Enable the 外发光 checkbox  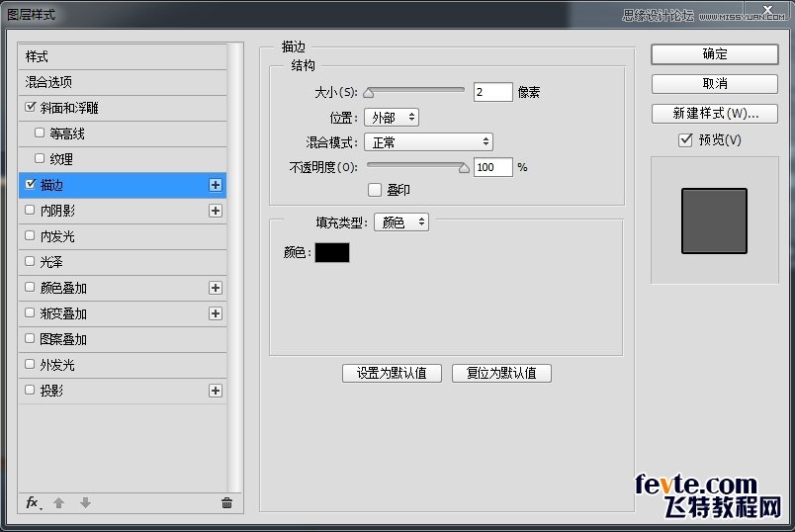(x=30, y=364)
